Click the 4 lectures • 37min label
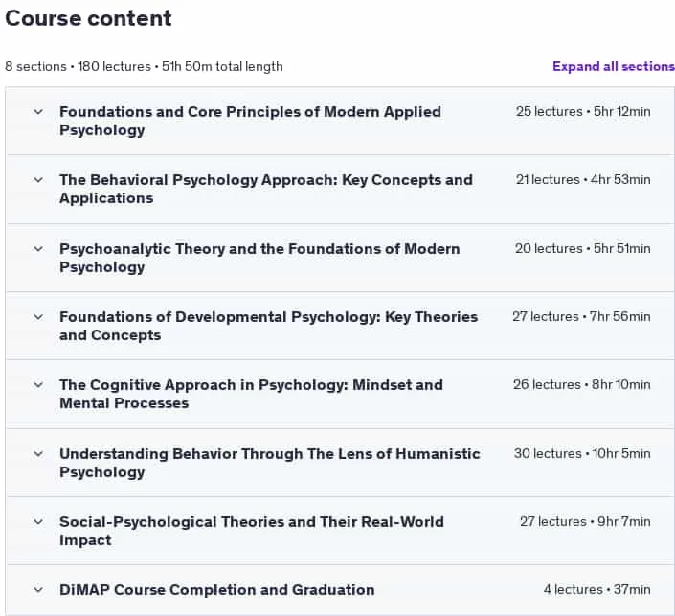The image size is (675, 616). pos(597,590)
